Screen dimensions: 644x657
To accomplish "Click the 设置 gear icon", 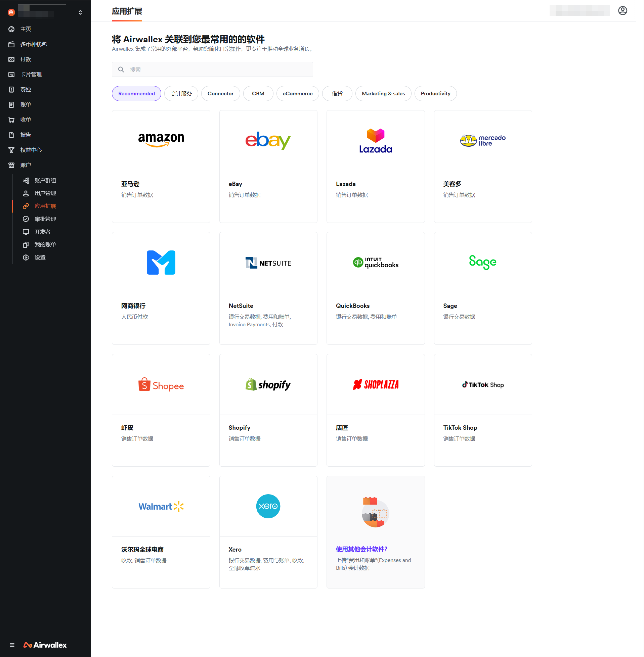I will pyautogui.click(x=26, y=257).
